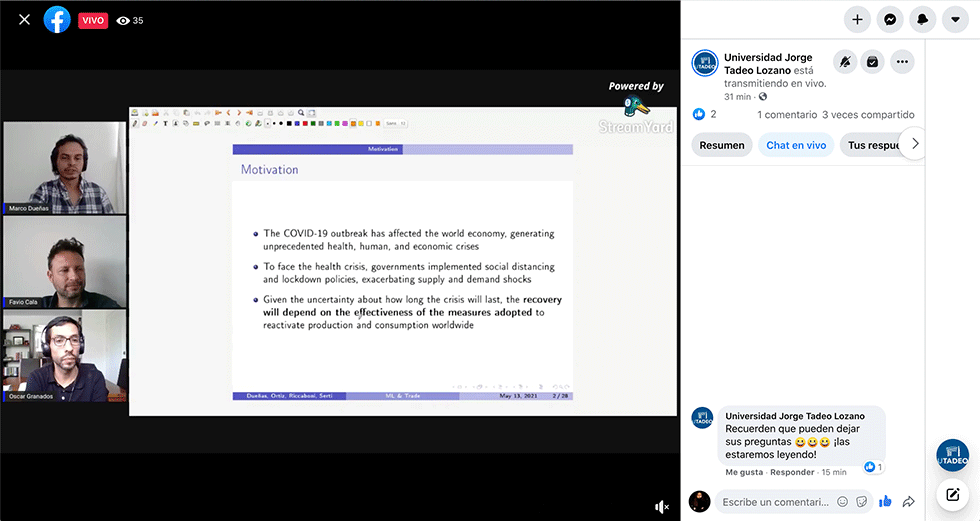This screenshot has width=980, height=521.
Task: Open the emoji picker in comment box
Action: [843, 502]
